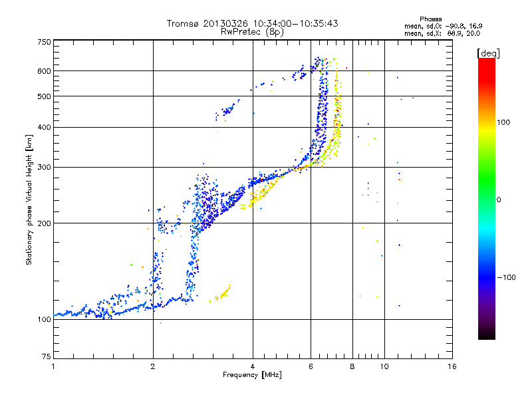Click the y-axis tick label '100'
This screenshot has height=399, width=532.
45,320
